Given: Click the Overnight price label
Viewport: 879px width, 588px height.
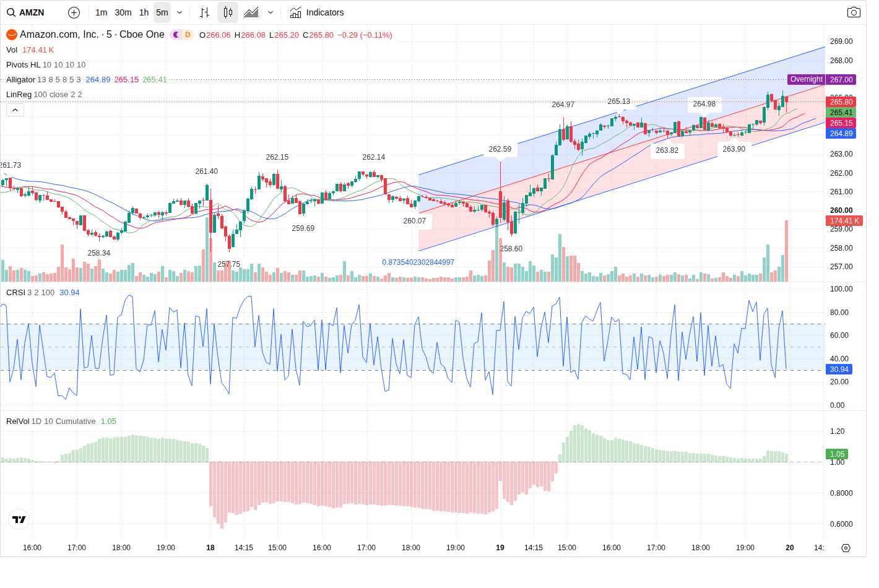Looking at the screenshot, I should tap(806, 79).
